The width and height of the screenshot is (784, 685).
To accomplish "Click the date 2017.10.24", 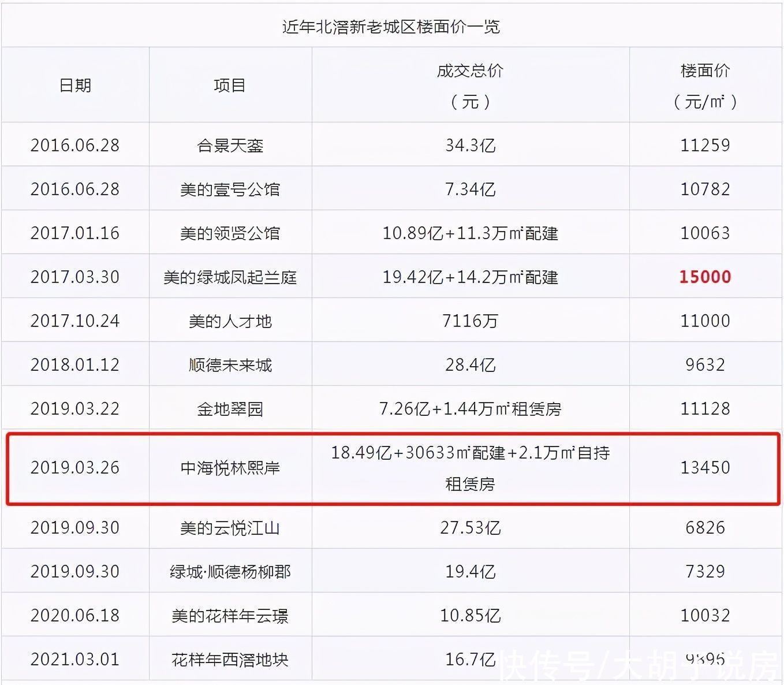I will pyautogui.click(x=75, y=321).
